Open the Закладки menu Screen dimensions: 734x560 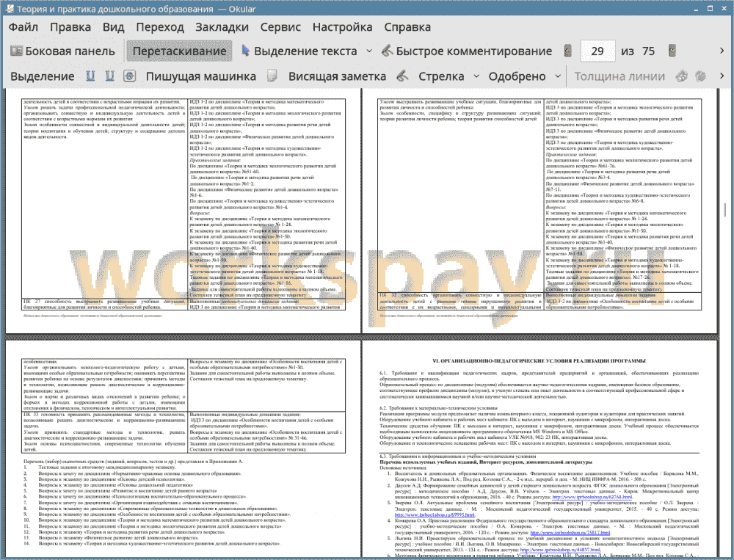pos(222,27)
